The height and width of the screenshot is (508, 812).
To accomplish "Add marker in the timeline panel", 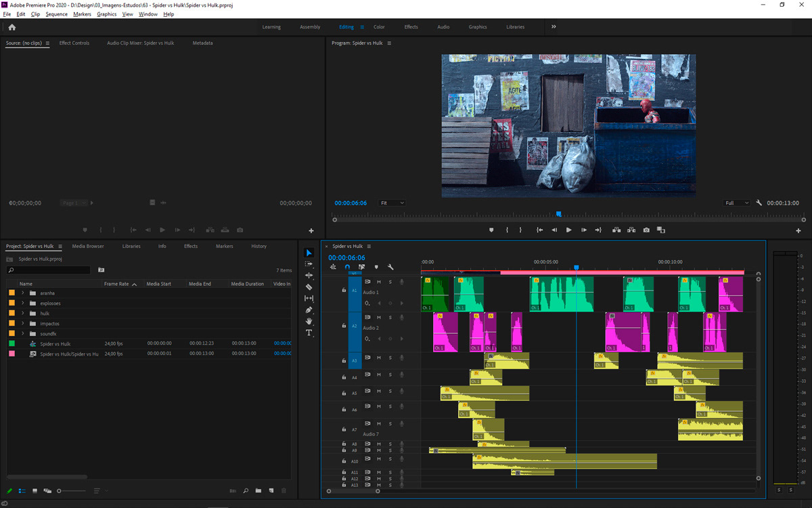I will [x=376, y=267].
